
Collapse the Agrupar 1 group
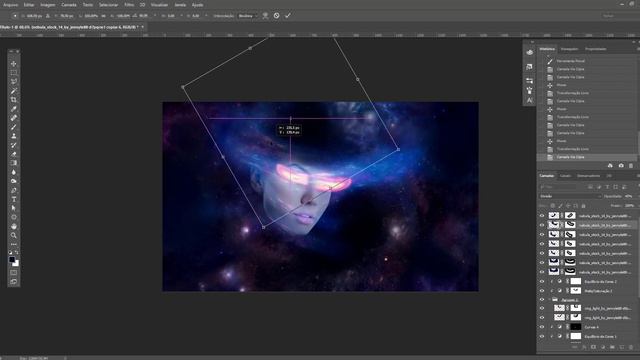pos(550,300)
